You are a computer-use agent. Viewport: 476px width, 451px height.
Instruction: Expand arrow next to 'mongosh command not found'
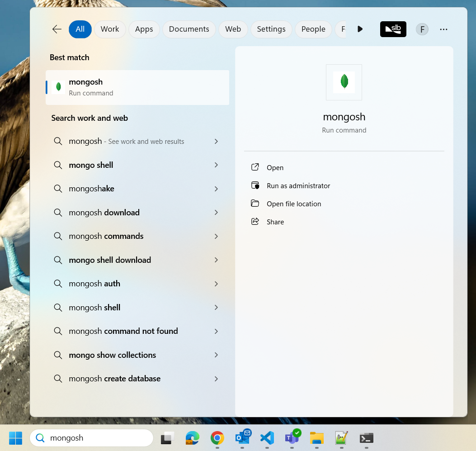[x=216, y=331]
